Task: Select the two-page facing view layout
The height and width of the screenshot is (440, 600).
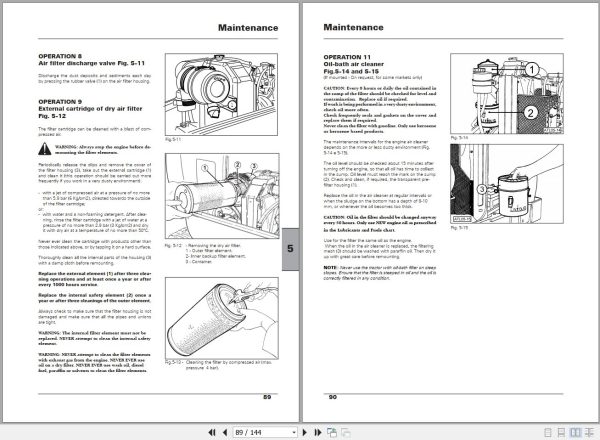Action: pos(575,432)
